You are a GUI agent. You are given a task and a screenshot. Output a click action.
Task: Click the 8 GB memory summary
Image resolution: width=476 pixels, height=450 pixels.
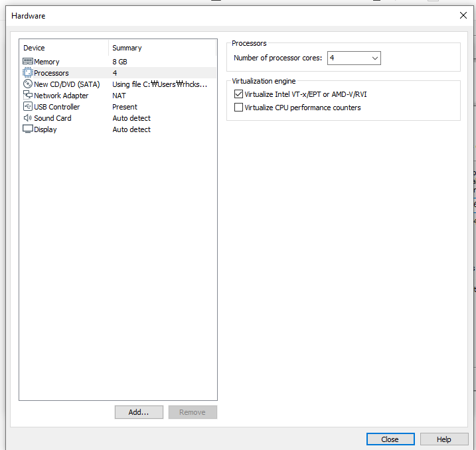[x=119, y=62]
